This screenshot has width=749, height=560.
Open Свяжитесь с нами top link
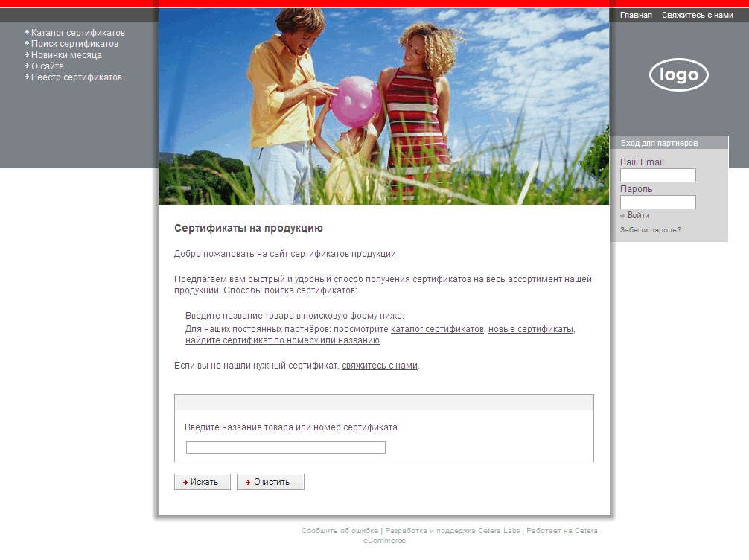click(697, 15)
